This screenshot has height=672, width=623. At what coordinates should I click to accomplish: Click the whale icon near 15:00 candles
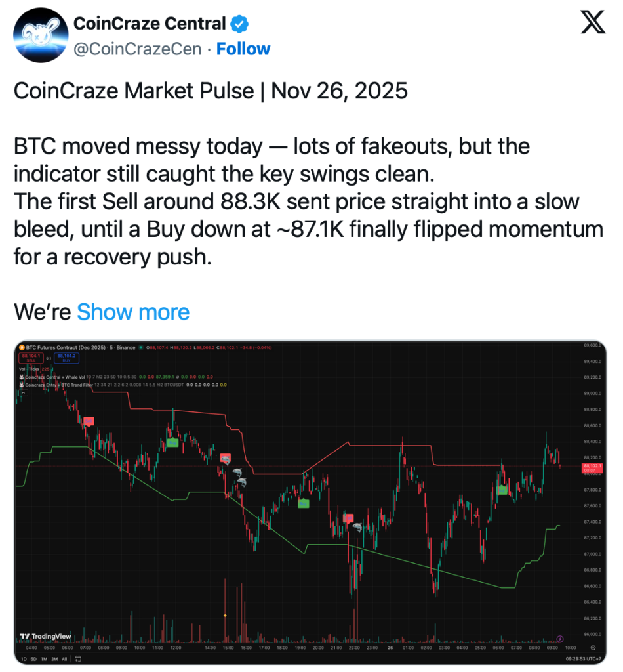tap(236, 471)
